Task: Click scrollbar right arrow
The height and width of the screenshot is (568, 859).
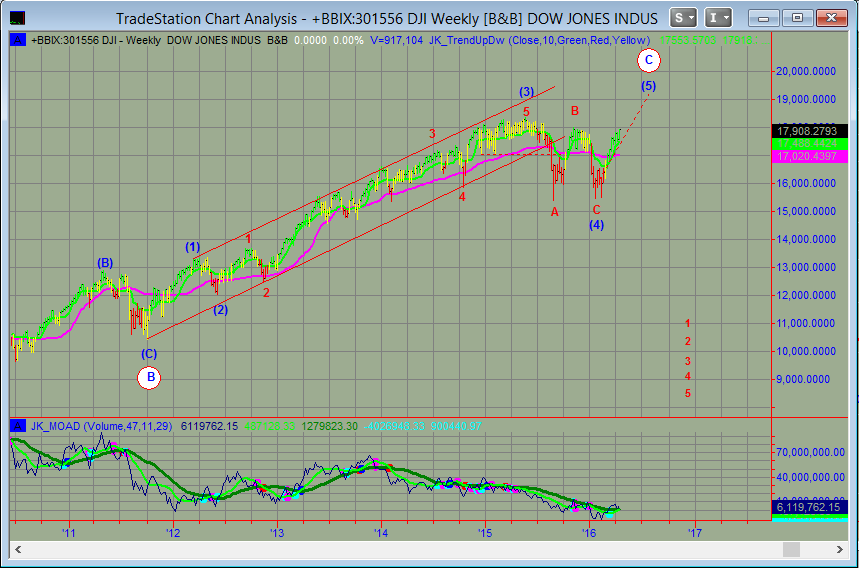Action: [839, 549]
